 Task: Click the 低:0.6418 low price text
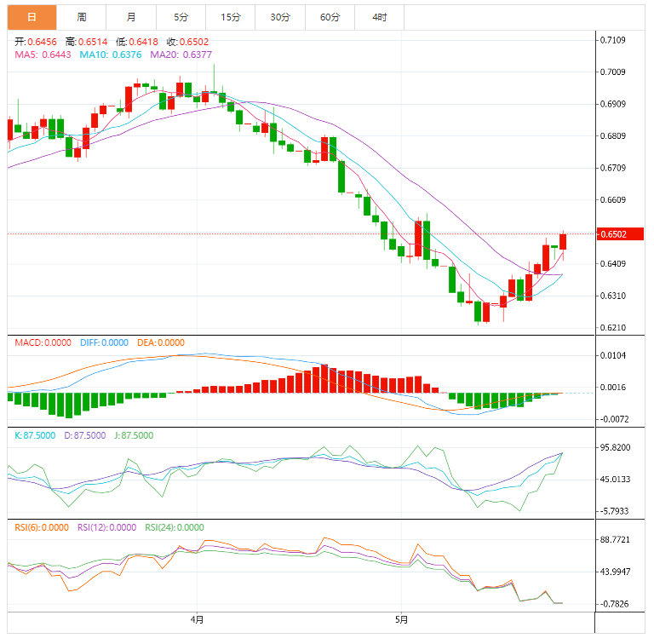pyautogui.click(x=137, y=42)
